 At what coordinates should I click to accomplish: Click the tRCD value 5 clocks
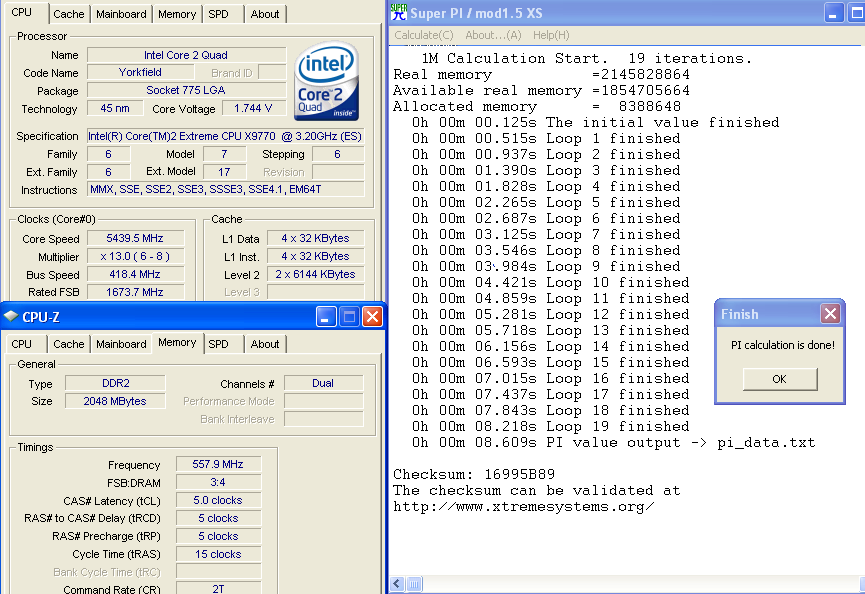pyautogui.click(x=218, y=518)
